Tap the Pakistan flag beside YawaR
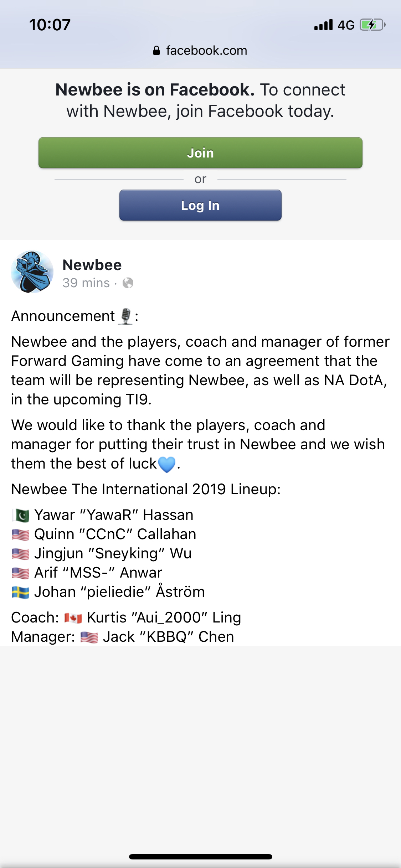The height and width of the screenshot is (868, 401). tap(20, 515)
